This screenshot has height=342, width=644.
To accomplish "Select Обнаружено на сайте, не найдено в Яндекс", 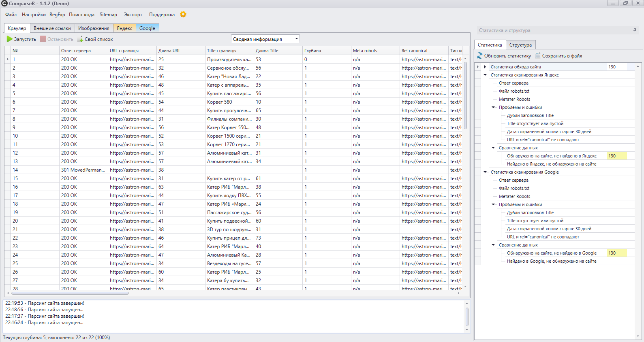I will click(552, 156).
